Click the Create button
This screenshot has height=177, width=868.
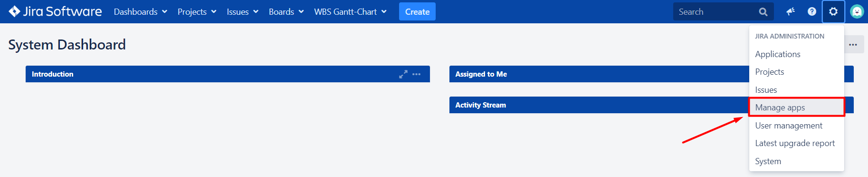[x=417, y=12]
